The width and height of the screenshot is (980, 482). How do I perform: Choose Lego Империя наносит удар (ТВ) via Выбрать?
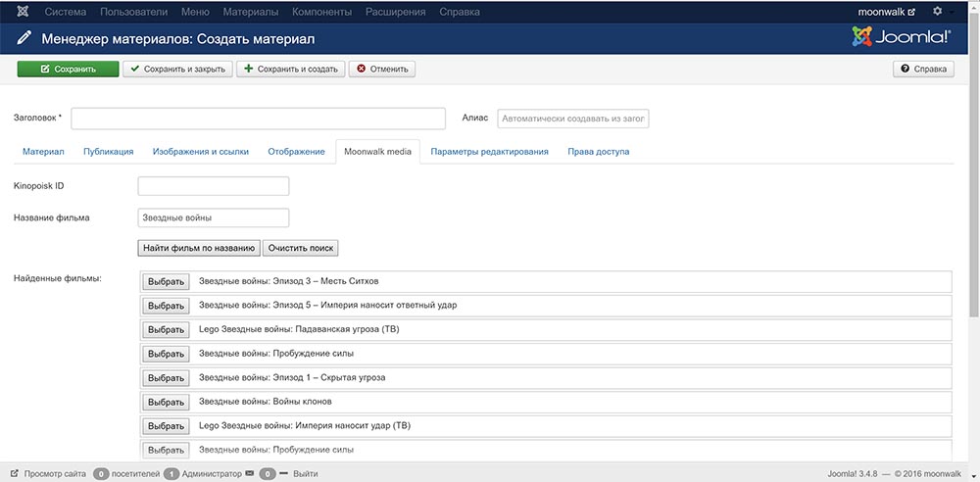[x=167, y=426]
